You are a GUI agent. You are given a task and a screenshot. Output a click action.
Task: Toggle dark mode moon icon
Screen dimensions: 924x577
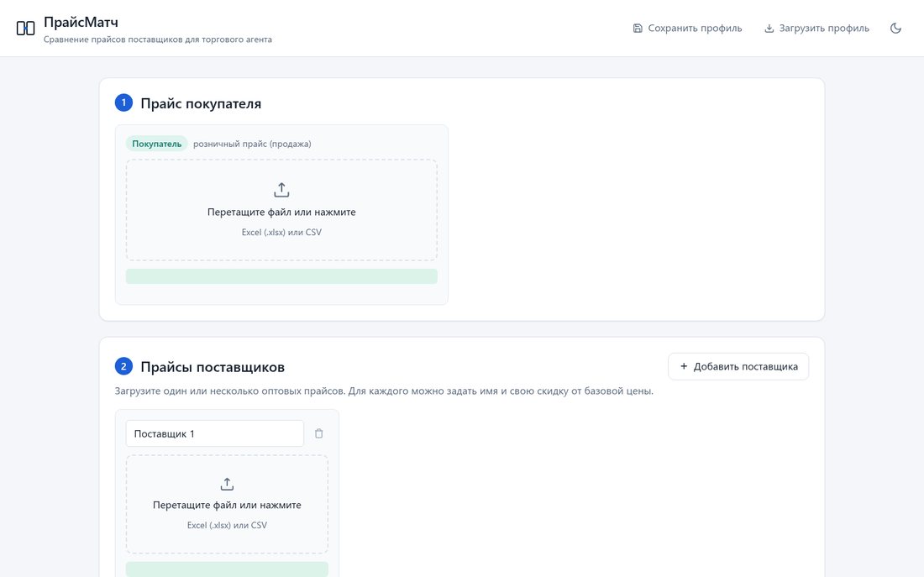click(895, 29)
